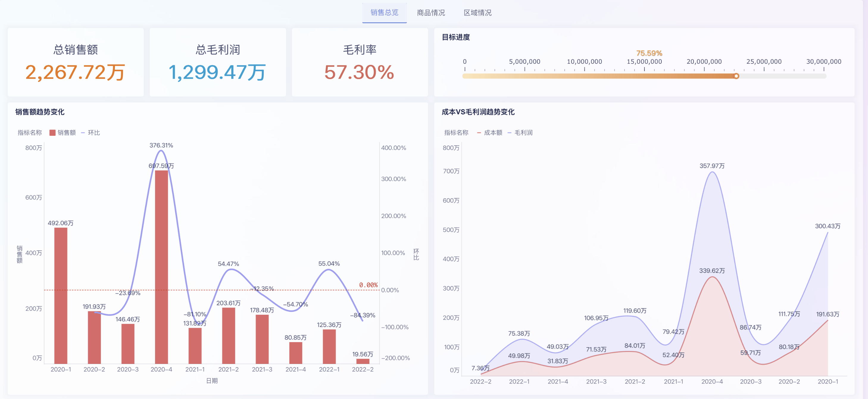Image resolution: width=868 pixels, height=399 pixels.
Task: Toggle the 环比 legend line marker
Action: (x=83, y=133)
